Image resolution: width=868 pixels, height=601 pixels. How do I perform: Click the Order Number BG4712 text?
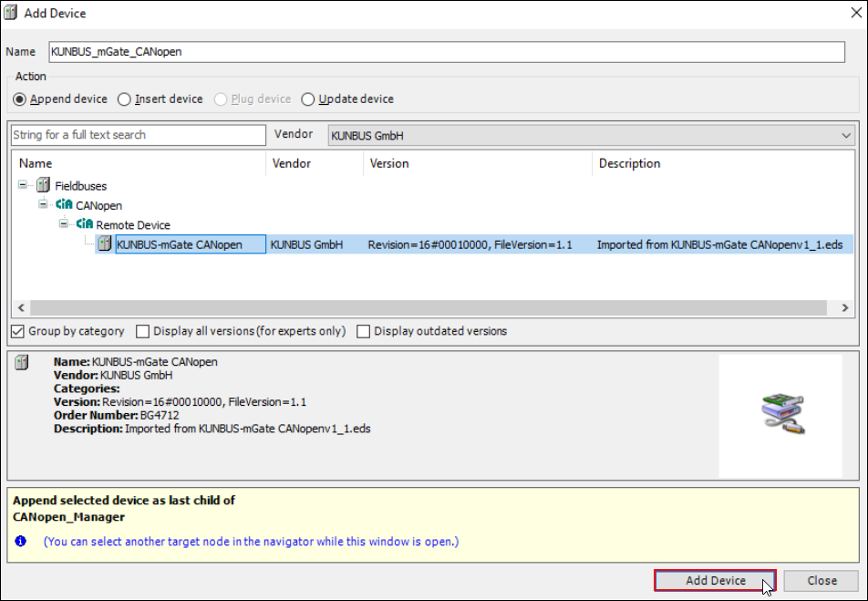coord(117,415)
